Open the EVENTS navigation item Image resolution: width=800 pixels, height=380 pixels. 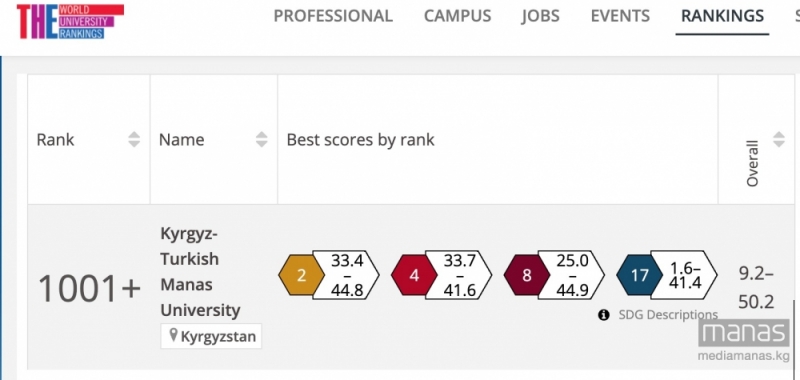pos(620,16)
